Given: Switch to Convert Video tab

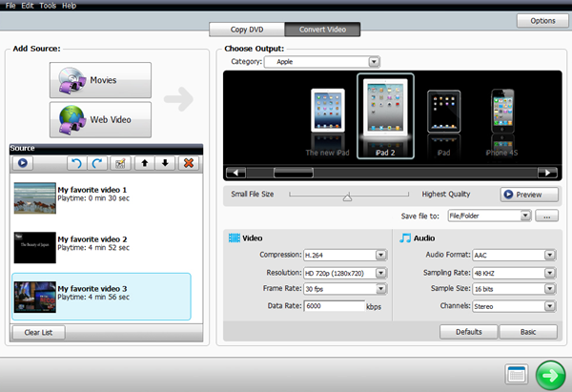Looking at the screenshot, I should 322,30.
